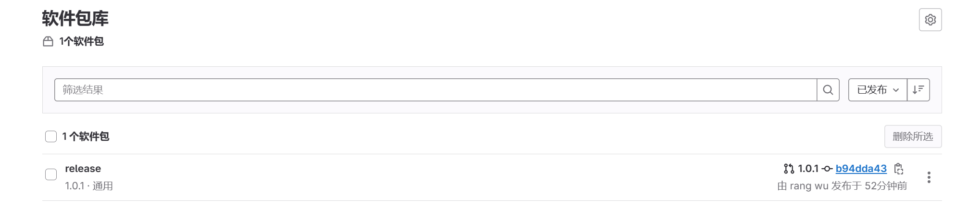Expand the 已发布 sort dropdown
This screenshot has height=222, width=980.
(878, 90)
